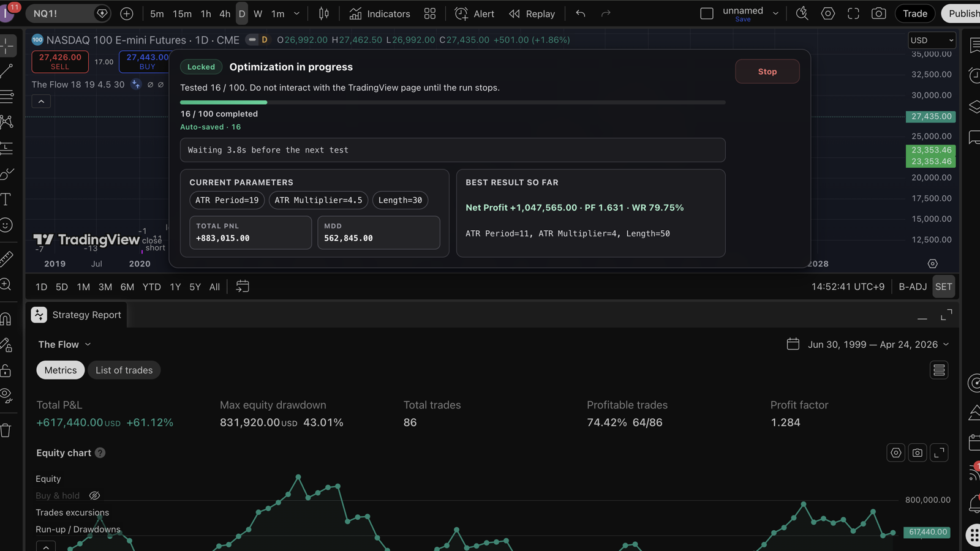This screenshot has height=551, width=980.
Task: Open the USD currency dropdown
Action: (932, 40)
